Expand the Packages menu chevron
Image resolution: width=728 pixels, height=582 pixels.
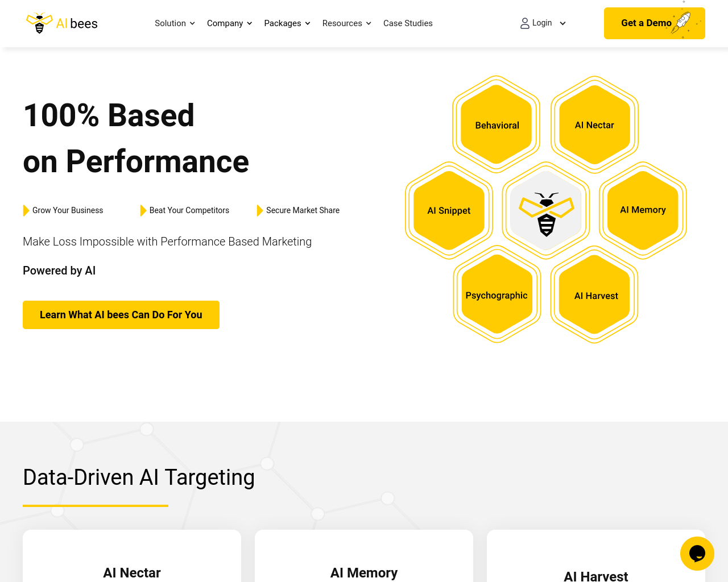pyautogui.click(x=308, y=23)
